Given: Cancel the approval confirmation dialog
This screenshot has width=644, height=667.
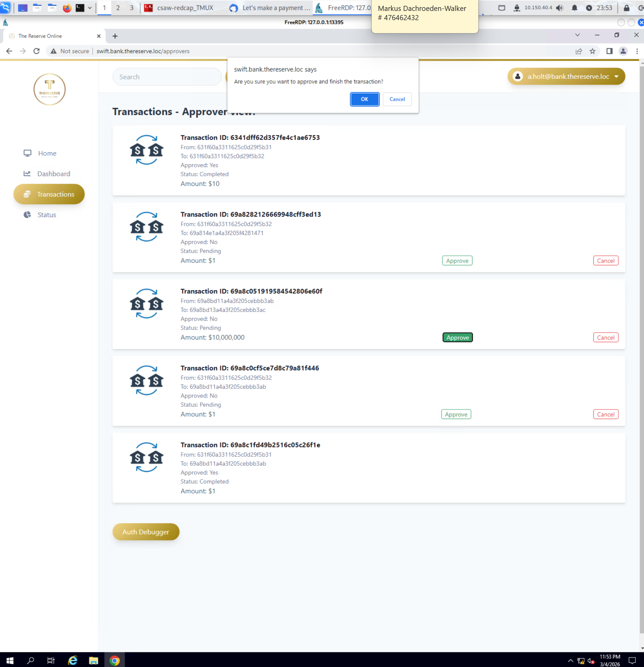Looking at the screenshot, I should click(x=397, y=99).
